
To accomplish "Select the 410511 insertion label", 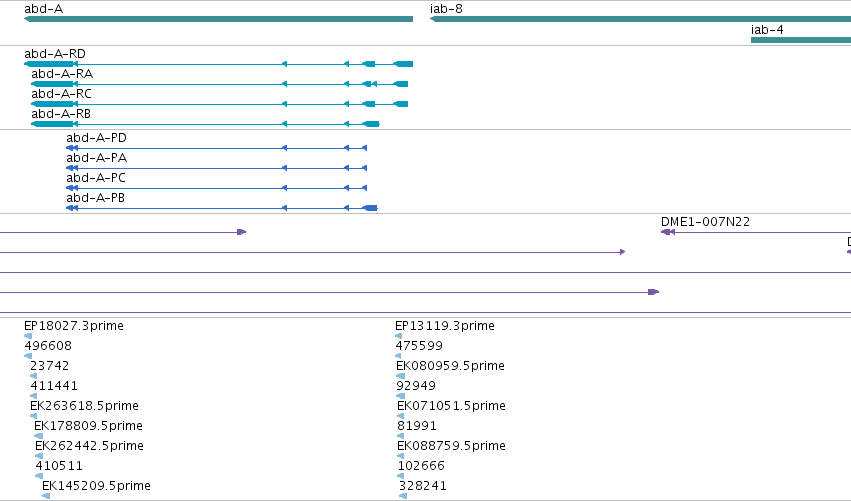I will pyautogui.click(x=59, y=466).
